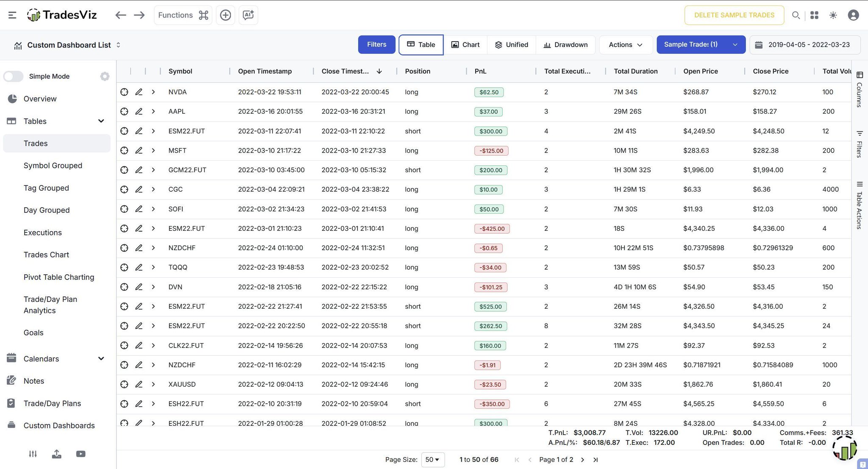This screenshot has height=469, width=868.
Task: Open the search magnifier icon
Action: (x=796, y=15)
